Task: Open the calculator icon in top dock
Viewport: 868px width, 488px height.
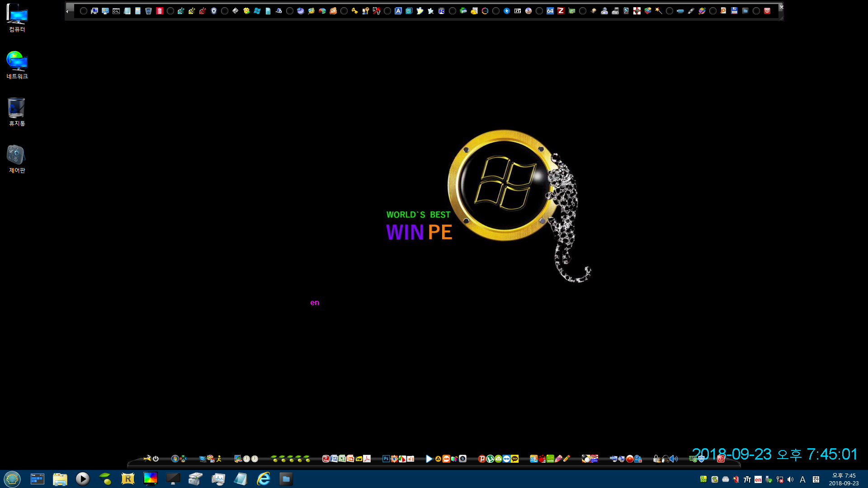Action: coord(138,11)
